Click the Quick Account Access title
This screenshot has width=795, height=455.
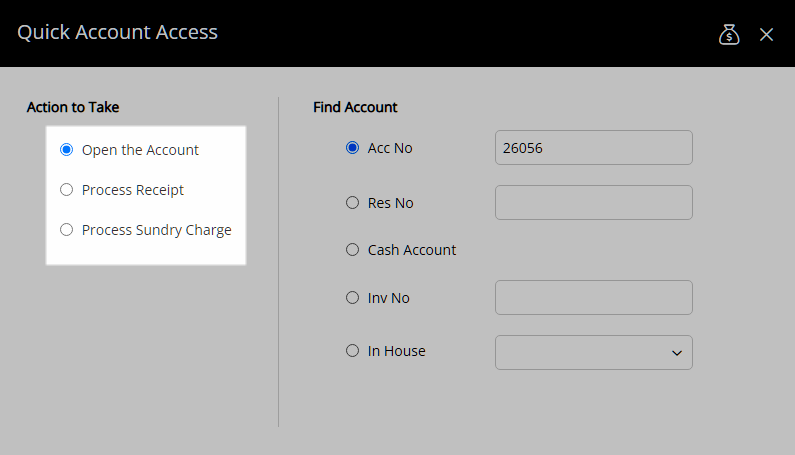click(x=118, y=32)
